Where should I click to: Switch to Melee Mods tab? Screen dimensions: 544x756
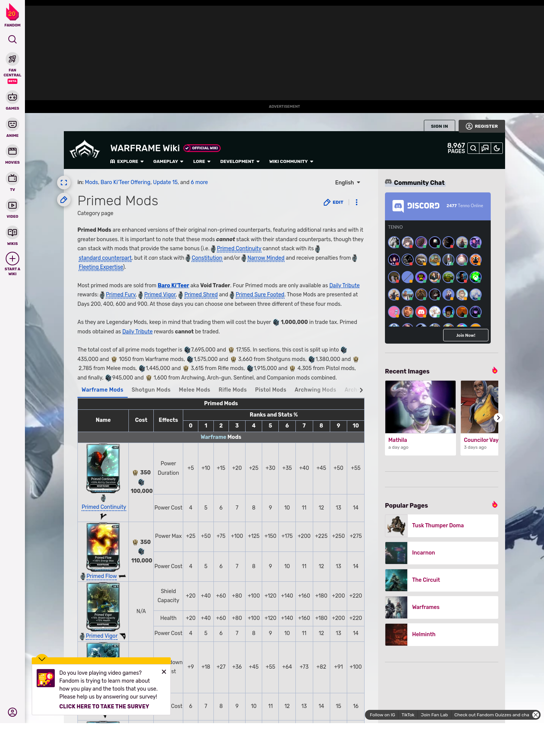click(195, 390)
